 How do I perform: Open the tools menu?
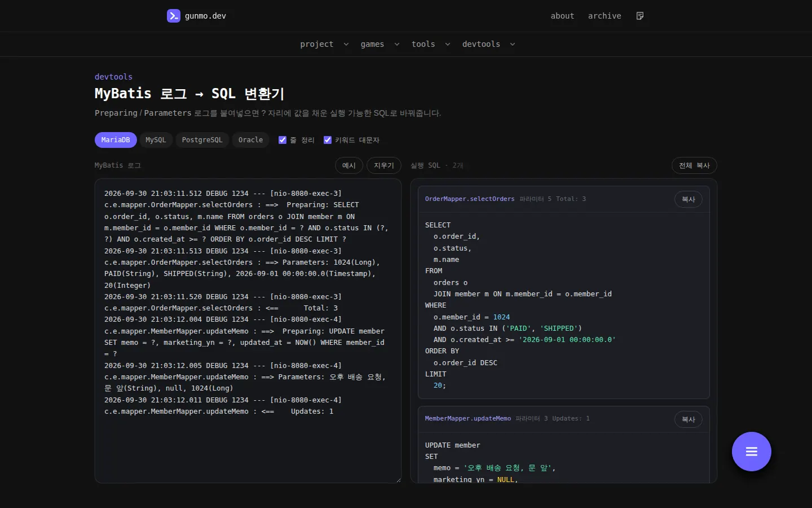(x=423, y=44)
